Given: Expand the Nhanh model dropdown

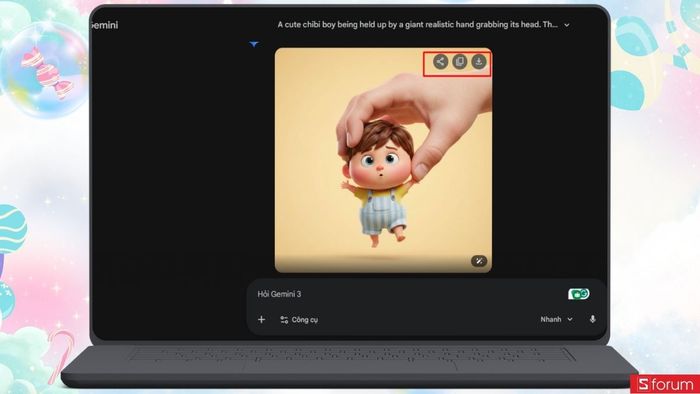Looking at the screenshot, I should tap(556, 319).
